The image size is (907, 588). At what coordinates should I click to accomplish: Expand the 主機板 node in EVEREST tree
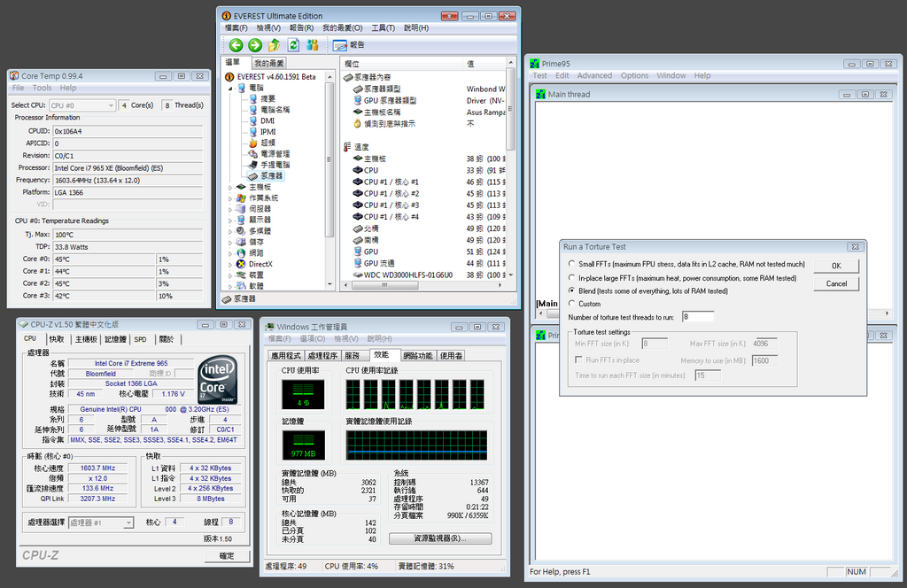[231, 187]
